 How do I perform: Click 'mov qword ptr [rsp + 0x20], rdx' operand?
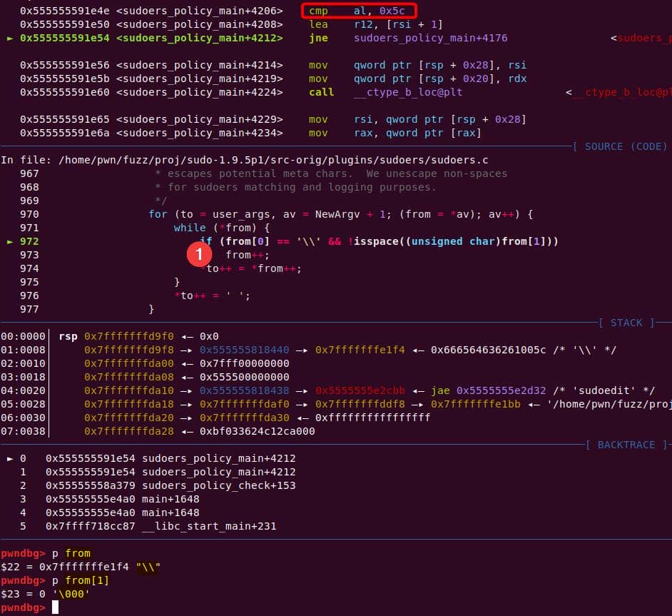click(x=439, y=79)
